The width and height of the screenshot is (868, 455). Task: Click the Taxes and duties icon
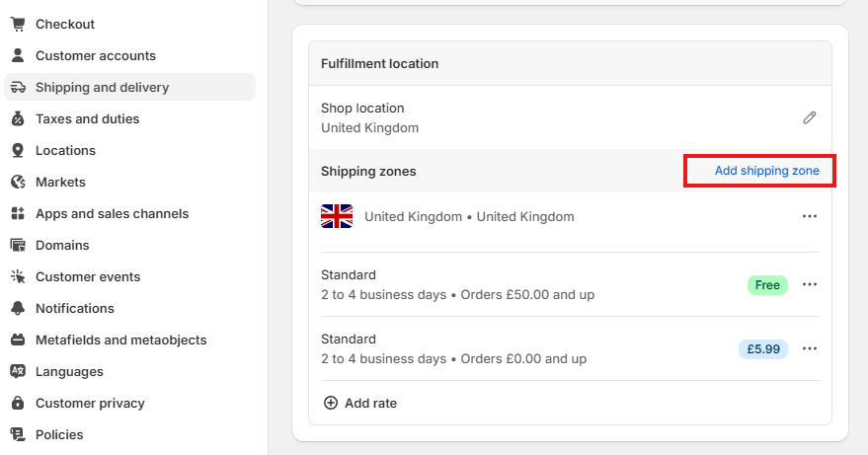[x=18, y=118]
